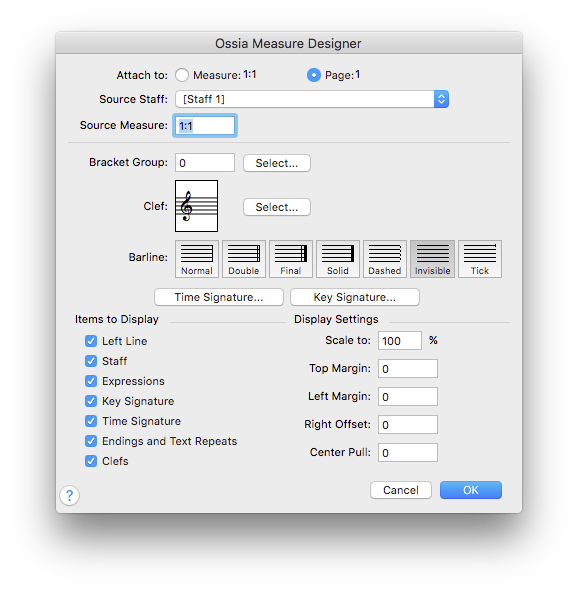Confirm with the OK button
Image resolution: width=578 pixels, height=593 pixels.
(x=471, y=490)
